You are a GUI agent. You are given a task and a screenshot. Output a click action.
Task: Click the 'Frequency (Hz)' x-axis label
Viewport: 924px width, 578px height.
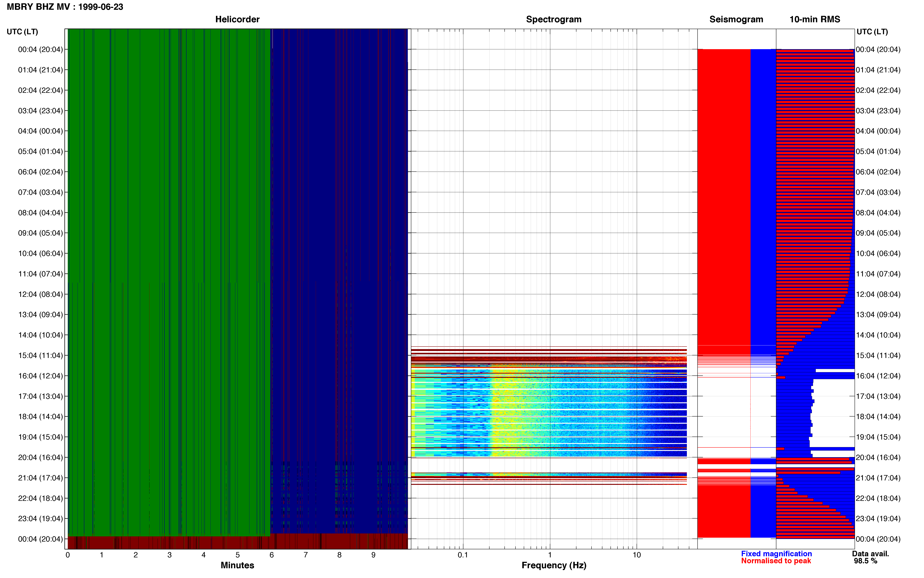pos(554,565)
